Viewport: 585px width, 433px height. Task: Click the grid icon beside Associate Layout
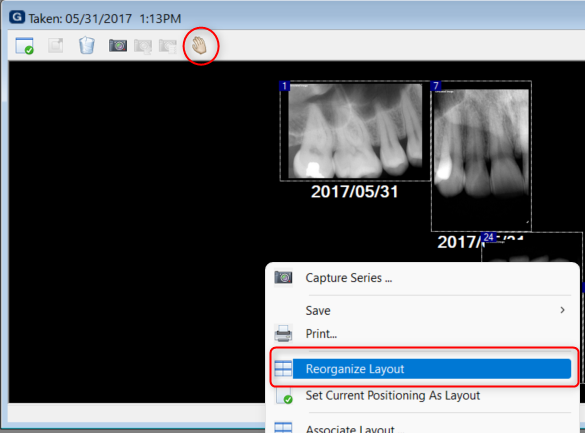tap(283, 428)
